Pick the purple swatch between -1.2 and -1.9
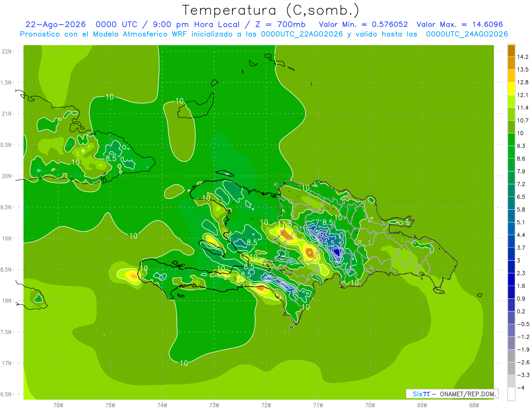Screen dimensions: 532x411 tap(511, 343)
